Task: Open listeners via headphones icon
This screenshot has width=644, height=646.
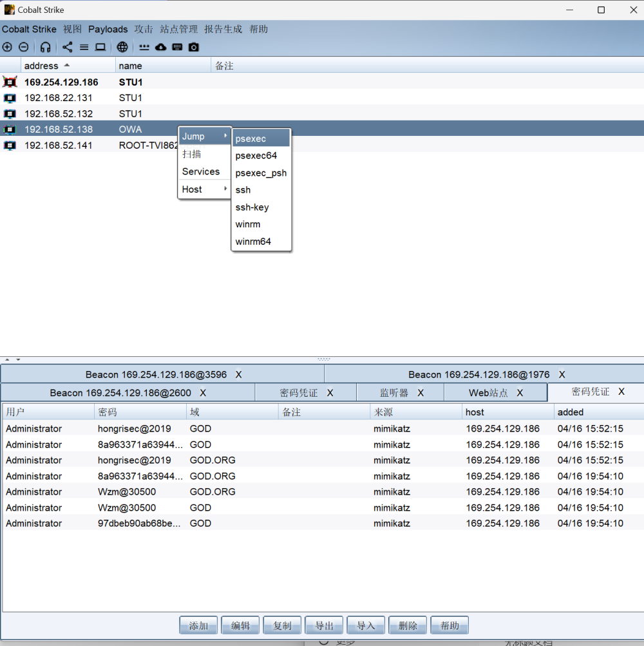Action: [x=45, y=47]
